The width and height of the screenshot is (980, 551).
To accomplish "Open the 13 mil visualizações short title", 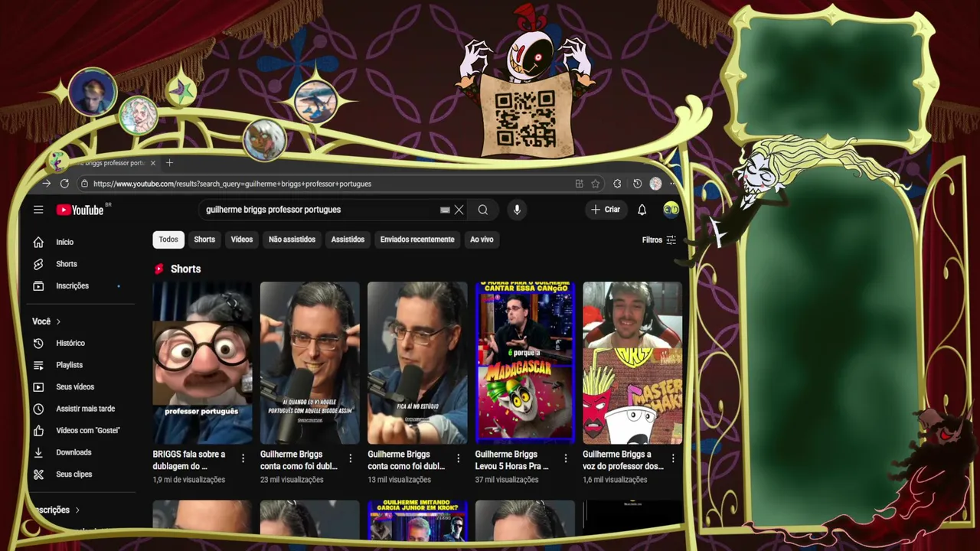I will pyautogui.click(x=406, y=460).
